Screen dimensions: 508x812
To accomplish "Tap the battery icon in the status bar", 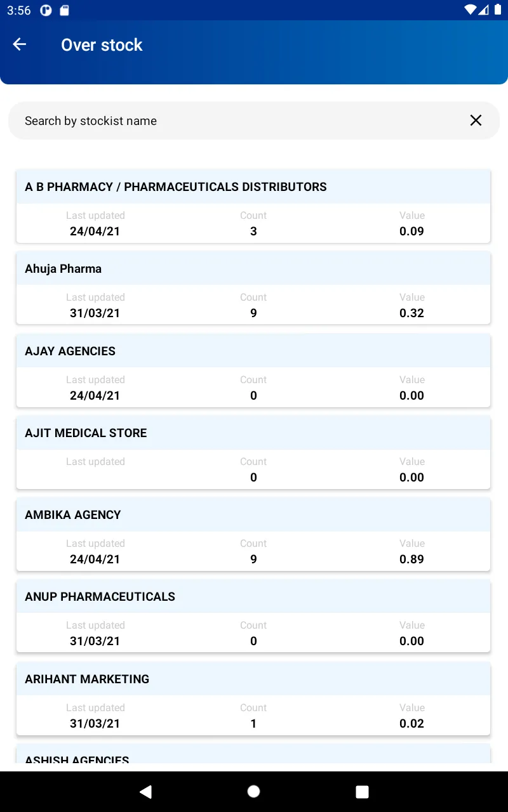I will pos(497,10).
